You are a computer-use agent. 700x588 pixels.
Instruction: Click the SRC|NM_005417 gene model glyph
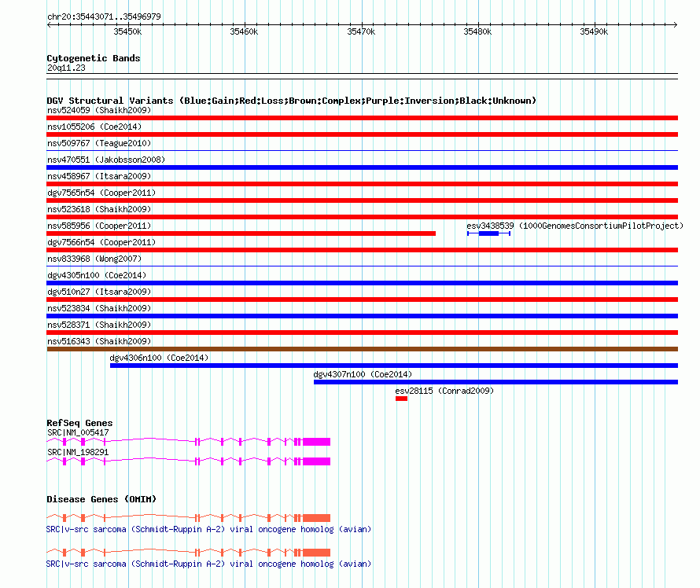[189, 442]
